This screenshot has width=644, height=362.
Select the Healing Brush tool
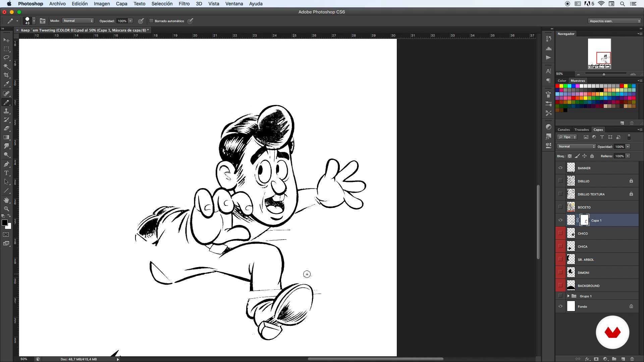coord(6,94)
